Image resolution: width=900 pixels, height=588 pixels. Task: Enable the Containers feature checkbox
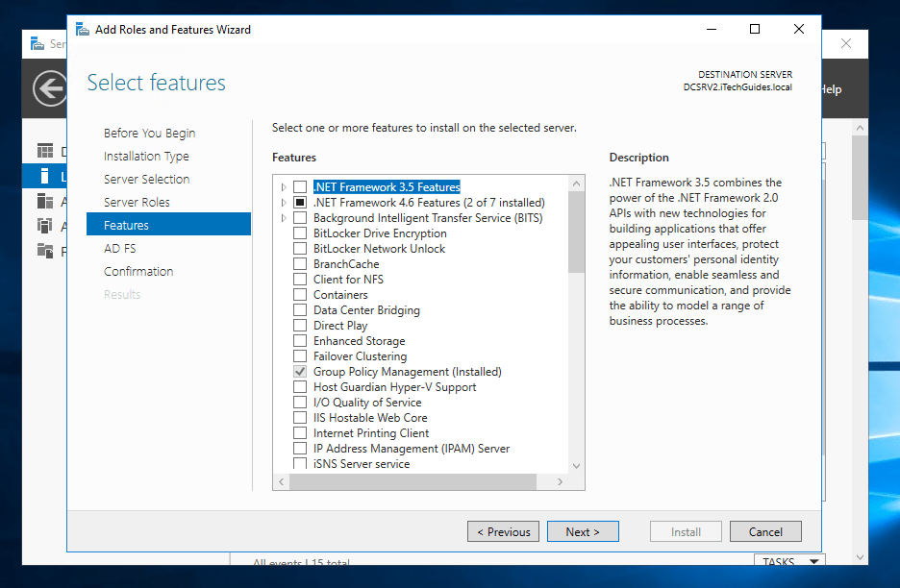coord(300,294)
